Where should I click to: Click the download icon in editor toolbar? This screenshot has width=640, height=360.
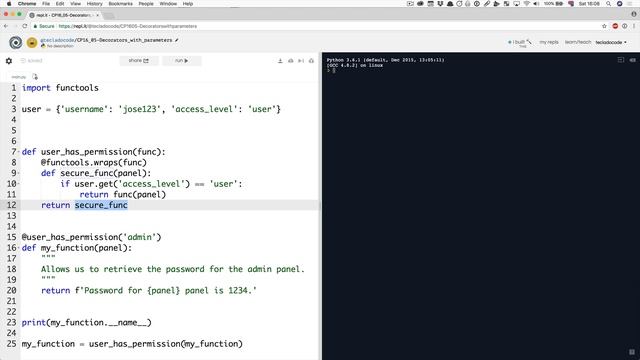[x=280, y=61]
